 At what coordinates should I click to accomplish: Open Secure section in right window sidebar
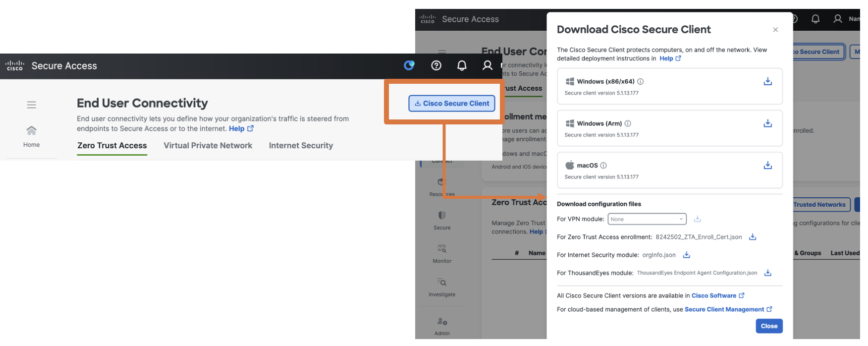442,221
